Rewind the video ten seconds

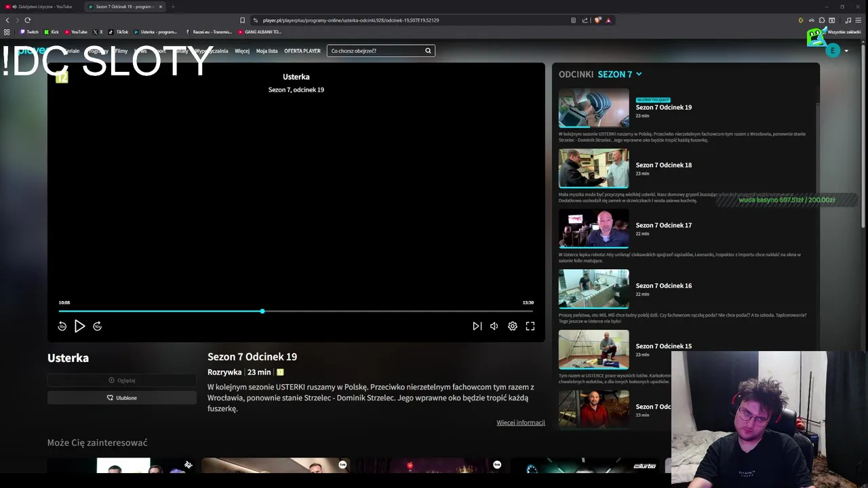tap(62, 326)
